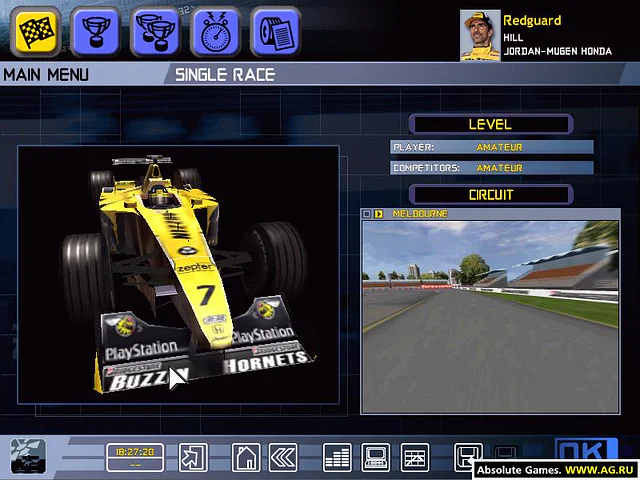Click the LEVEL section button
This screenshot has height=480, width=640.
491,124
